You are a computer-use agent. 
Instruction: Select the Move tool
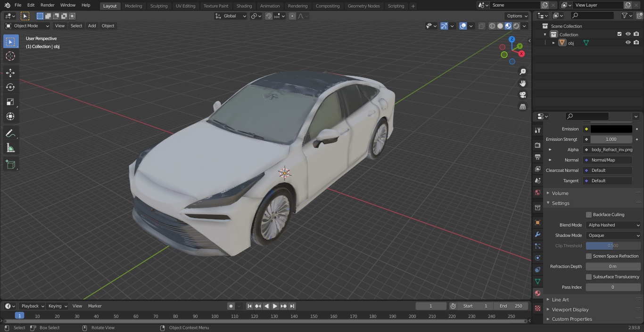pyautogui.click(x=10, y=73)
